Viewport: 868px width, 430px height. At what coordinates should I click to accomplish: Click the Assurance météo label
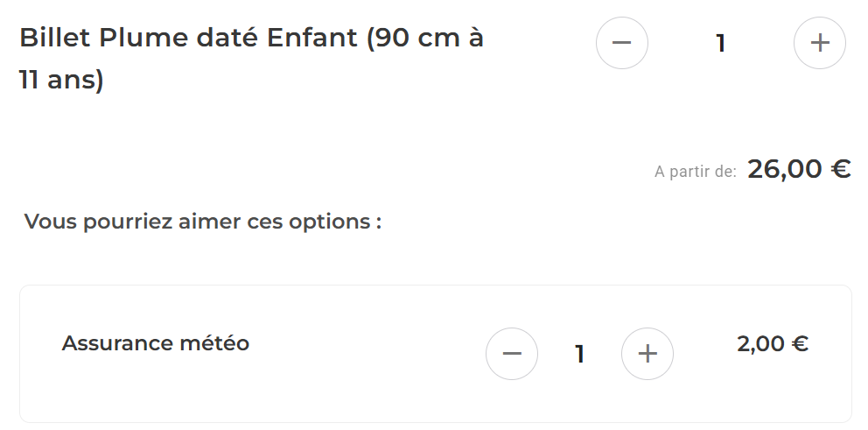pyautogui.click(x=155, y=343)
